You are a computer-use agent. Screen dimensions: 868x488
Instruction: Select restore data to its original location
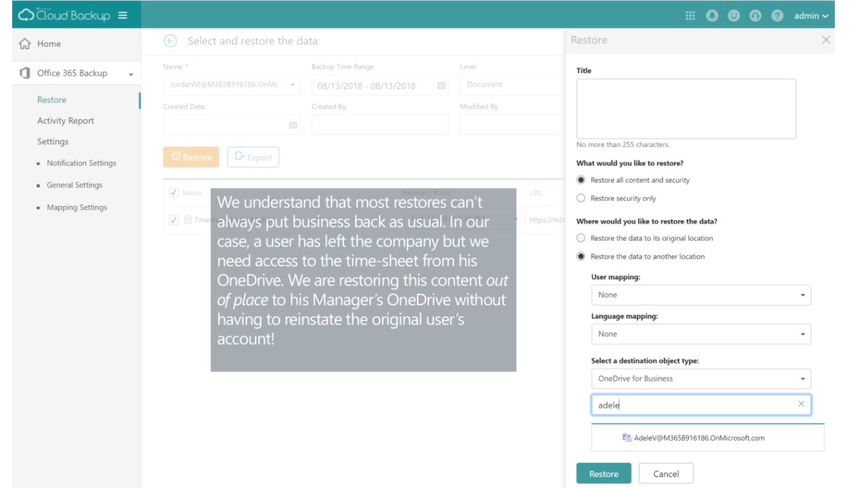pos(580,239)
